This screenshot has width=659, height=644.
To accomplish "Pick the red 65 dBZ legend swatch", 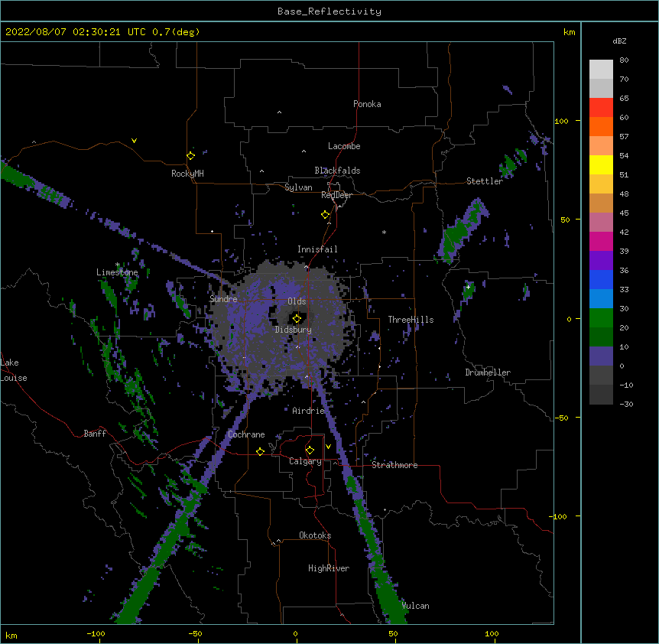I will click(x=601, y=107).
